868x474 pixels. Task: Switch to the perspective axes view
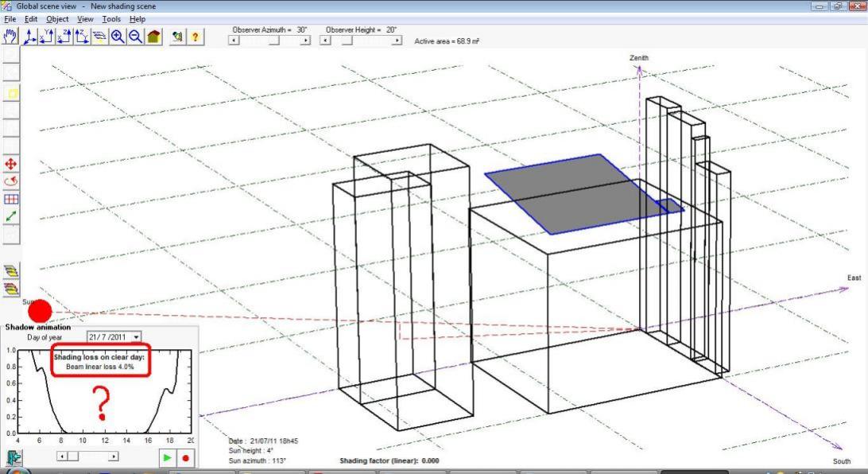click(x=29, y=37)
